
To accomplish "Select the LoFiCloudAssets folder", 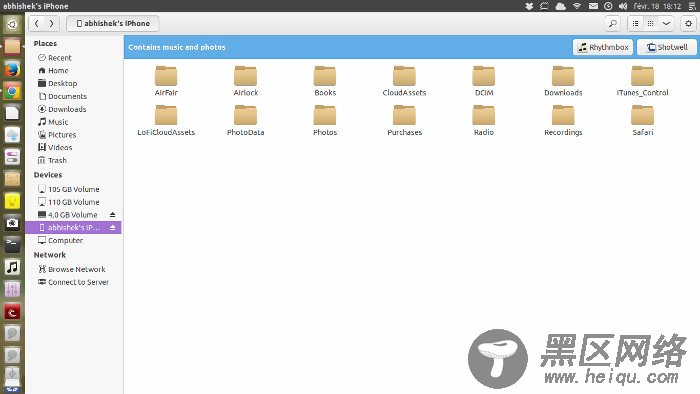I will pos(166,120).
